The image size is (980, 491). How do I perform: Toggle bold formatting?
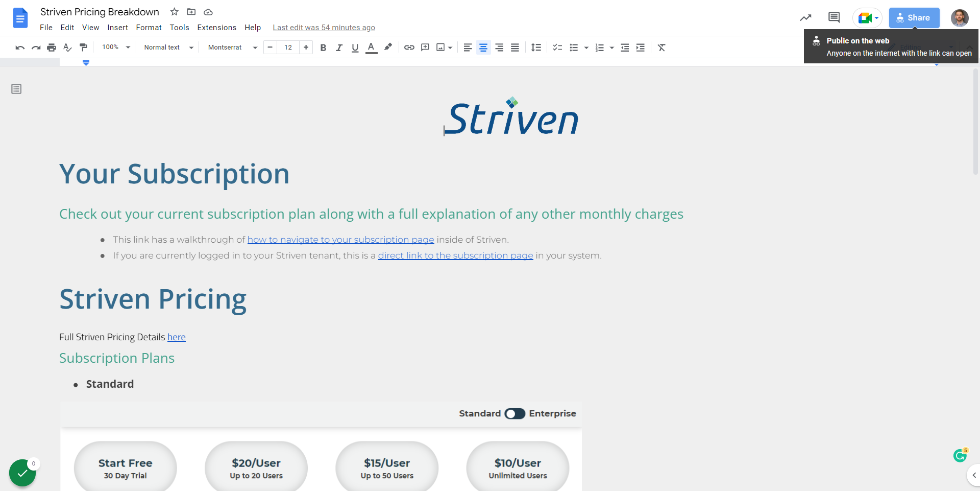(x=323, y=48)
